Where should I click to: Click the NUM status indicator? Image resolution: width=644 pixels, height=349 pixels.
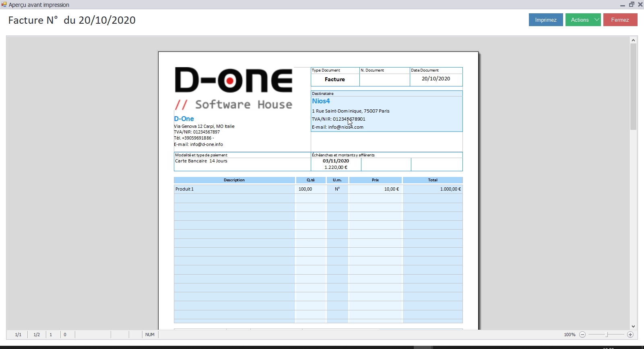(x=150, y=335)
